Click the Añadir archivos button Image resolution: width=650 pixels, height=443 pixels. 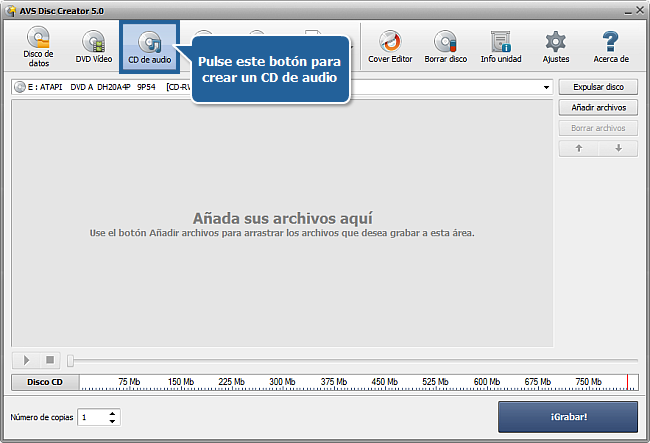point(598,108)
